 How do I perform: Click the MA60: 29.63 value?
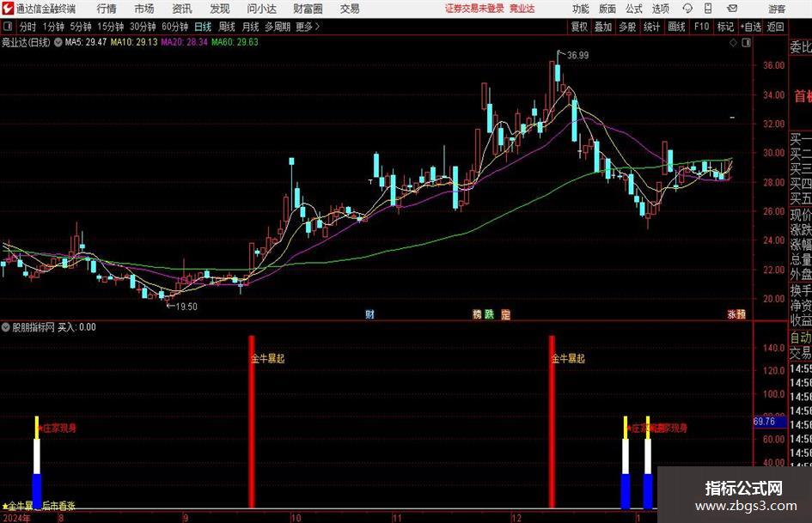coord(235,42)
